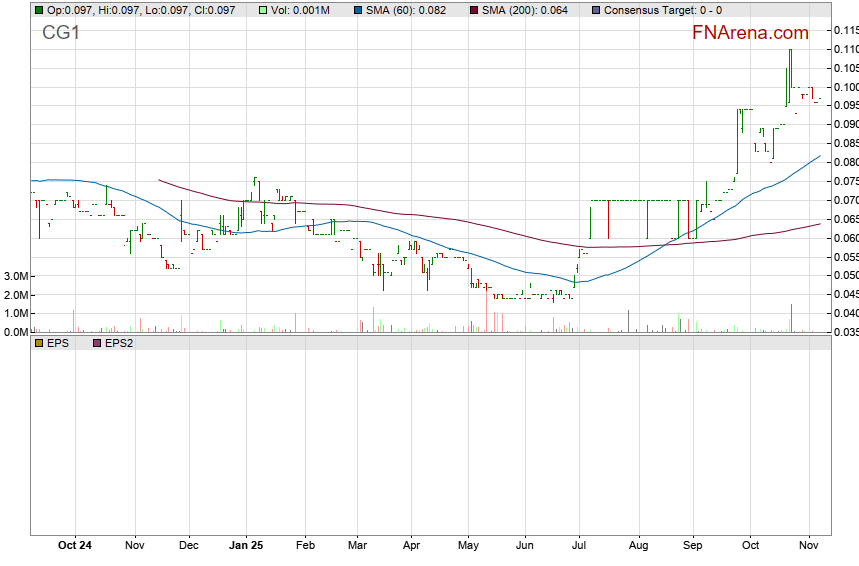Select the Jan 25 date axis label
Viewport: 859px width, 566px height.
[246, 546]
